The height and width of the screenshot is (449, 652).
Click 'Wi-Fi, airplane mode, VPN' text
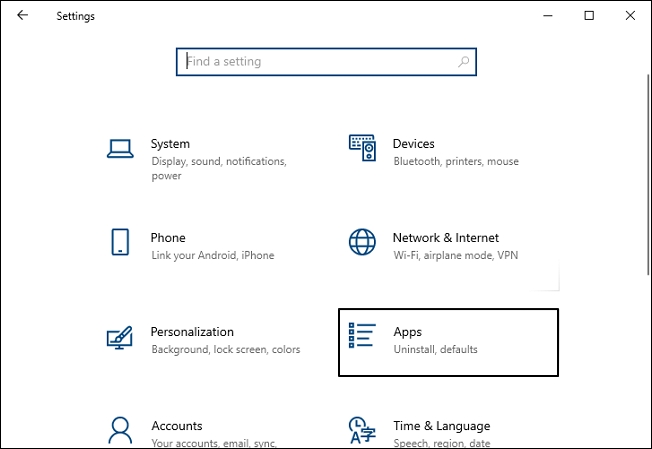point(456,255)
